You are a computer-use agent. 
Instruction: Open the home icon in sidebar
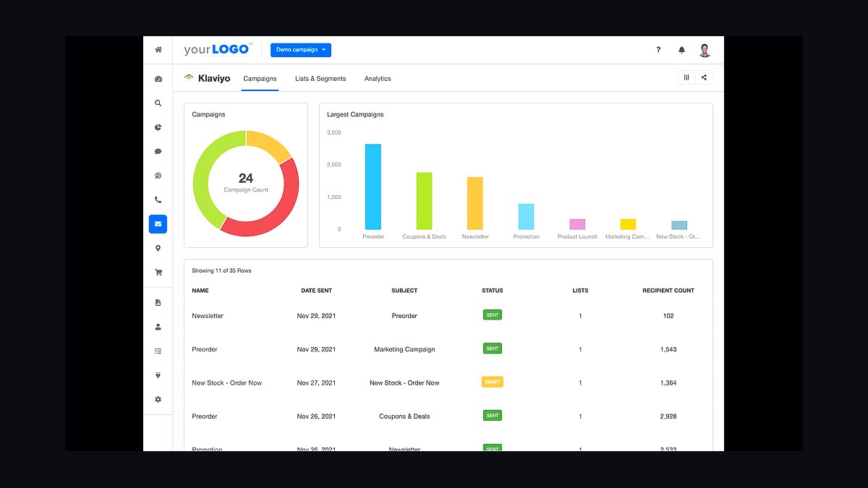click(x=158, y=50)
